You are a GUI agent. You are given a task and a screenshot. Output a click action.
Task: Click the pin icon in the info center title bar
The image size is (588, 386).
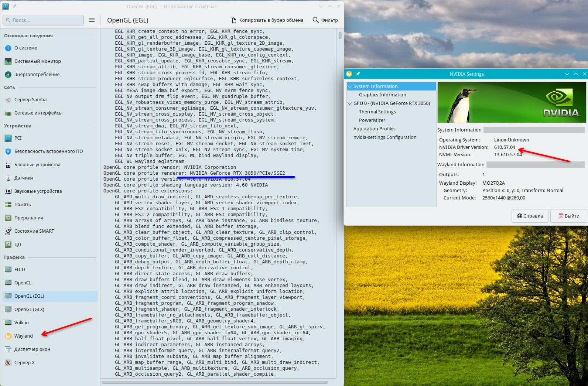pyautogui.click(x=15, y=6)
